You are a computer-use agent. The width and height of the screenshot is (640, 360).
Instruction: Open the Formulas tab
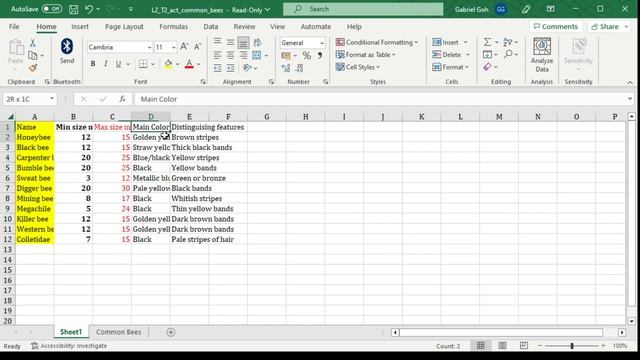click(173, 27)
